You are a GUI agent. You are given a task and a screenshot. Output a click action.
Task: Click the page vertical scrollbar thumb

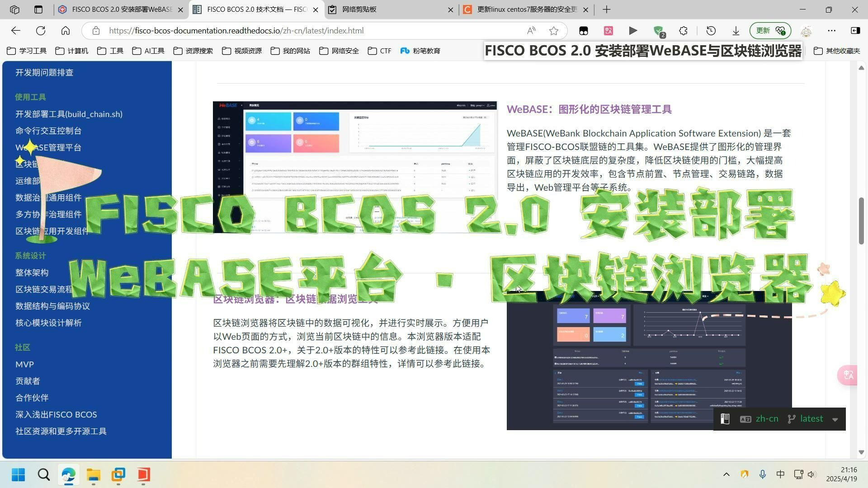click(x=861, y=221)
